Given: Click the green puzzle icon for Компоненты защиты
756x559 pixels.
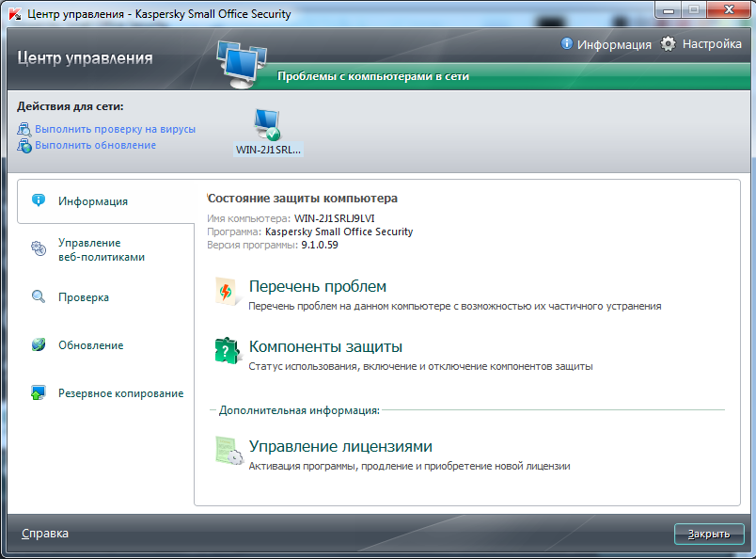Looking at the screenshot, I should coord(227,351).
